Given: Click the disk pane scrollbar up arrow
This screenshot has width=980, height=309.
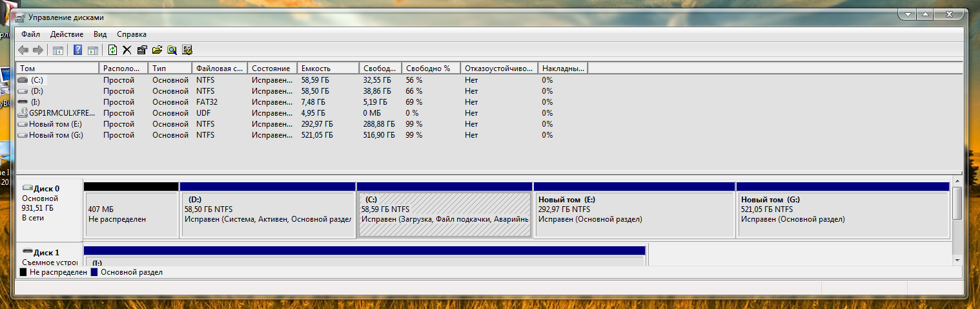Looking at the screenshot, I should click(957, 181).
